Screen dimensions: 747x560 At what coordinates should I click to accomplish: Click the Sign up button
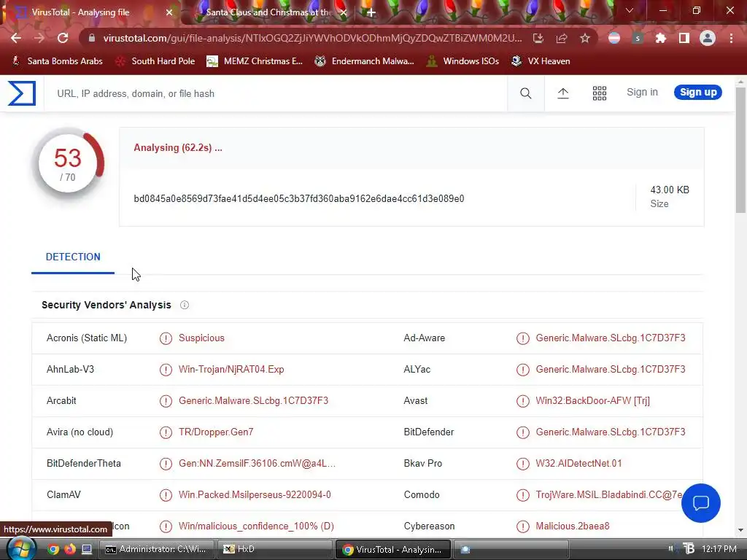click(x=698, y=93)
